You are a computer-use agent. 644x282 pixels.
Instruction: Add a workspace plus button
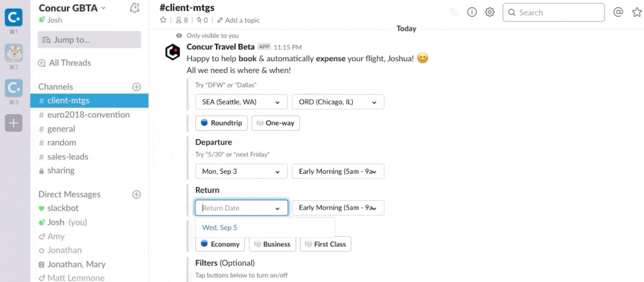13,122
